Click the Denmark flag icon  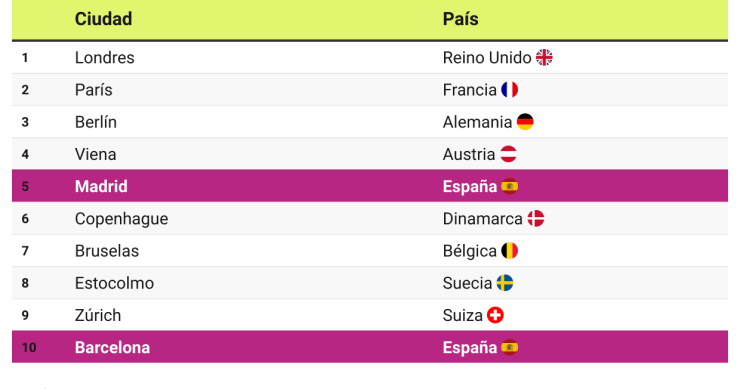[536, 219]
